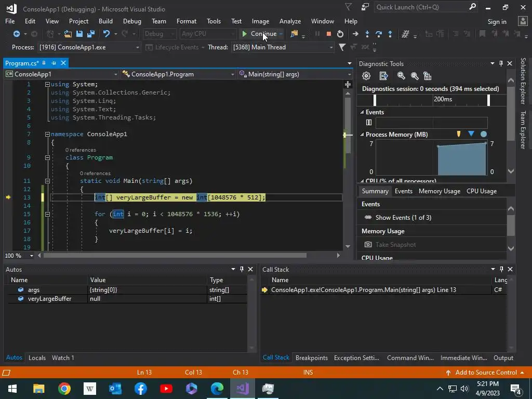Step Over the current statement

point(379,34)
